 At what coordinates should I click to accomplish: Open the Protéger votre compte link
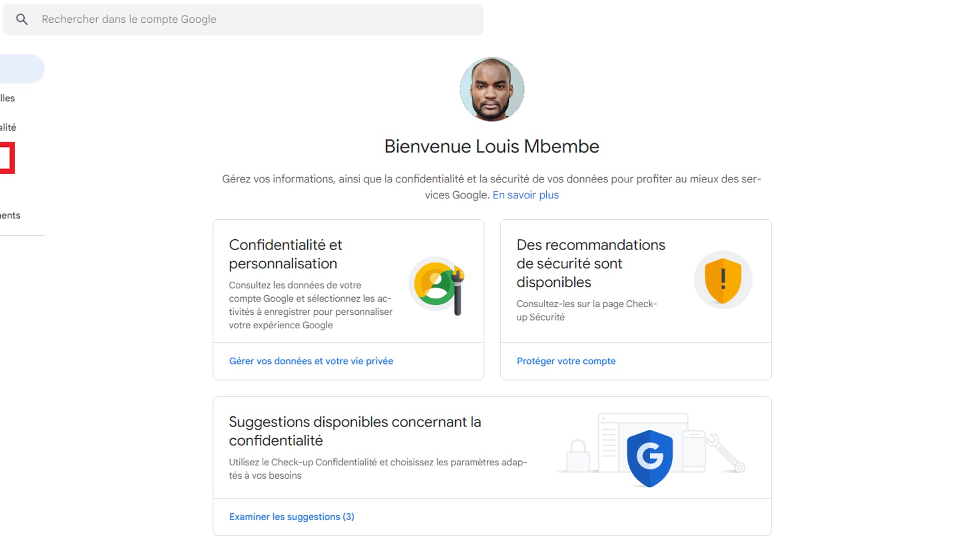point(566,361)
